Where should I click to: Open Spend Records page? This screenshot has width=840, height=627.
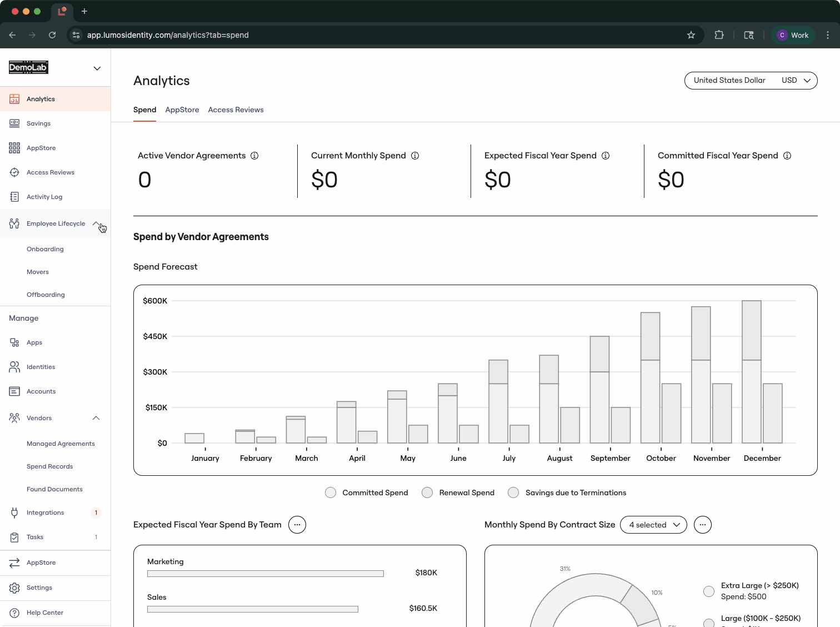pyautogui.click(x=49, y=466)
